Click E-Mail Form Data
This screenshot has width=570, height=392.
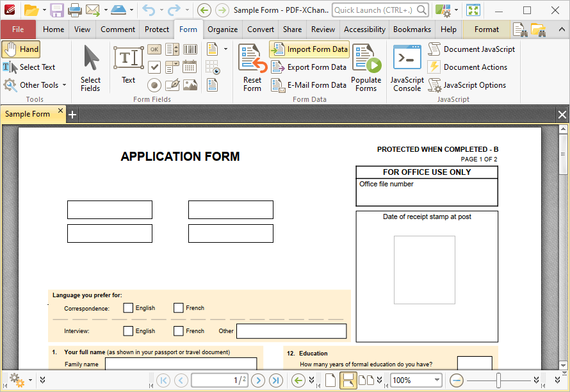(309, 85)
